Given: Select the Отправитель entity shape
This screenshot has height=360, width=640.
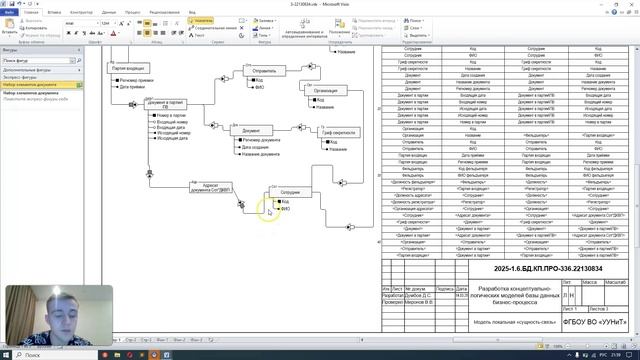Looking at the screenshot, I should (x=264, y=71).
